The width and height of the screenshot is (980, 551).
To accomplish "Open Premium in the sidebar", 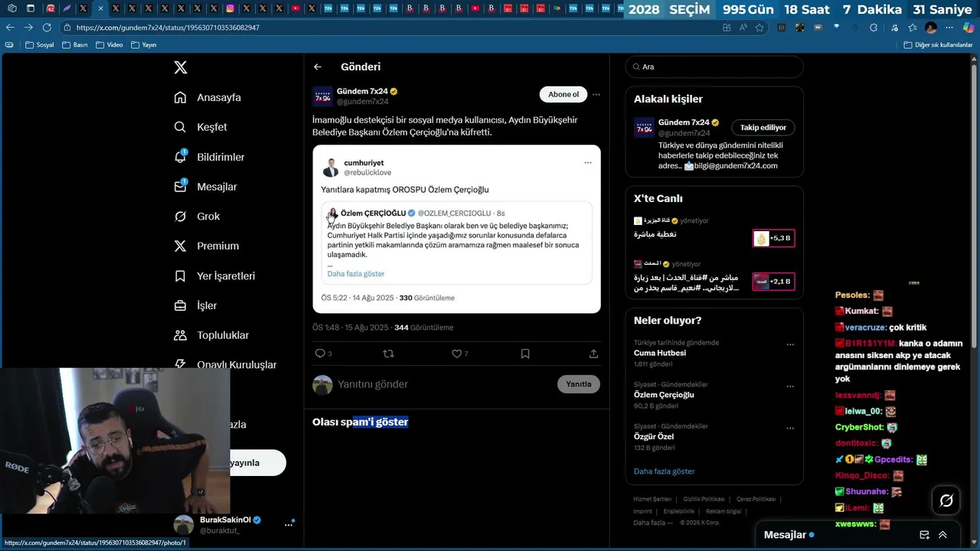I will coord(206,246).
